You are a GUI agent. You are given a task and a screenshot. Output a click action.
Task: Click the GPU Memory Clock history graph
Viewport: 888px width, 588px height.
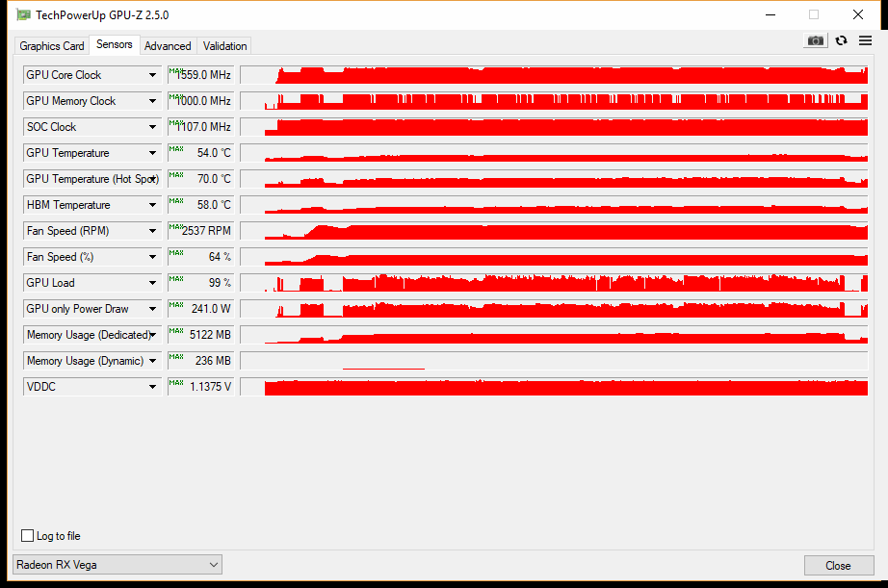tap(554, 101)
